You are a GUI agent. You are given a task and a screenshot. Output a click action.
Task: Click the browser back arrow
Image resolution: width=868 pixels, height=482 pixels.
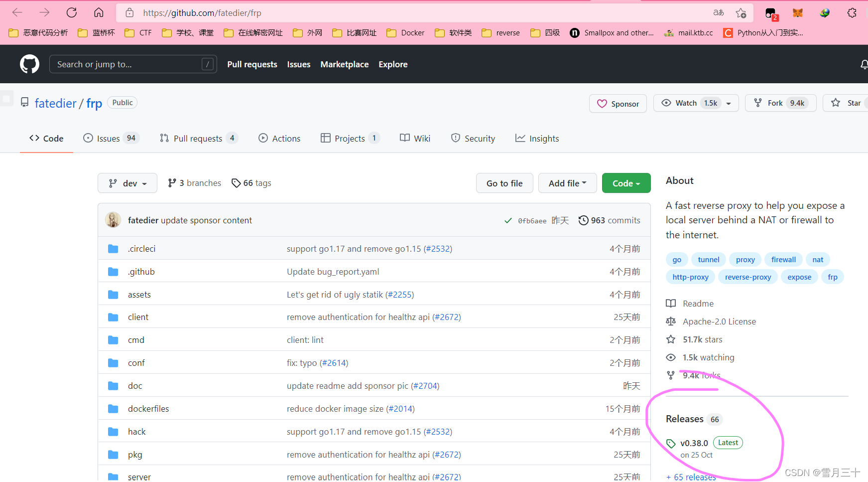pyautogui.click(x=17, y=12)
